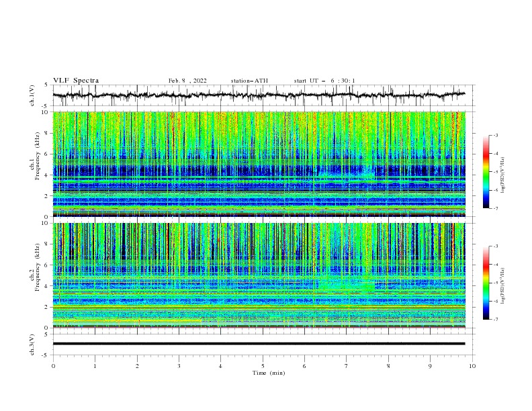Click the "-7" tick on ch.2 colorbar
The image size is (532, 411).
pyautogui.click(x=495, y=319)
